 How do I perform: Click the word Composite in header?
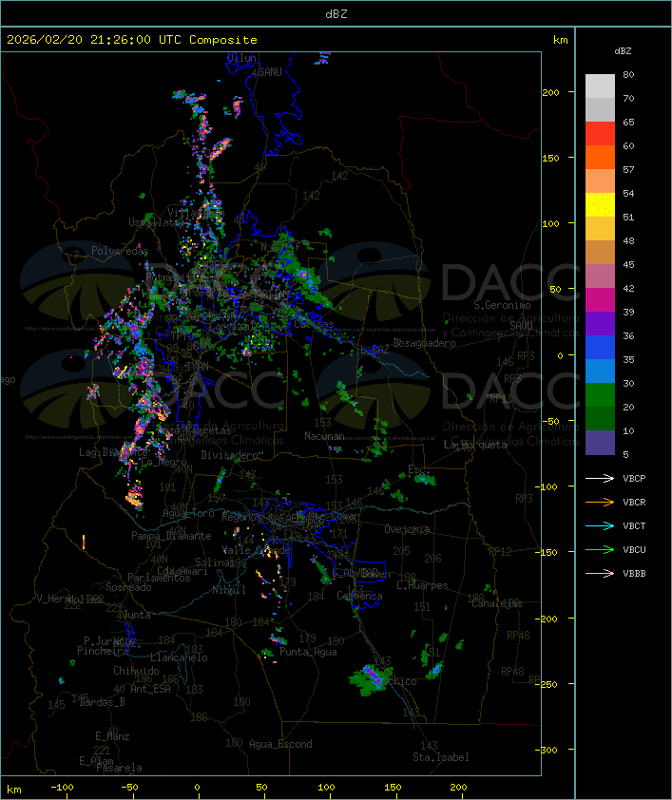223,40
